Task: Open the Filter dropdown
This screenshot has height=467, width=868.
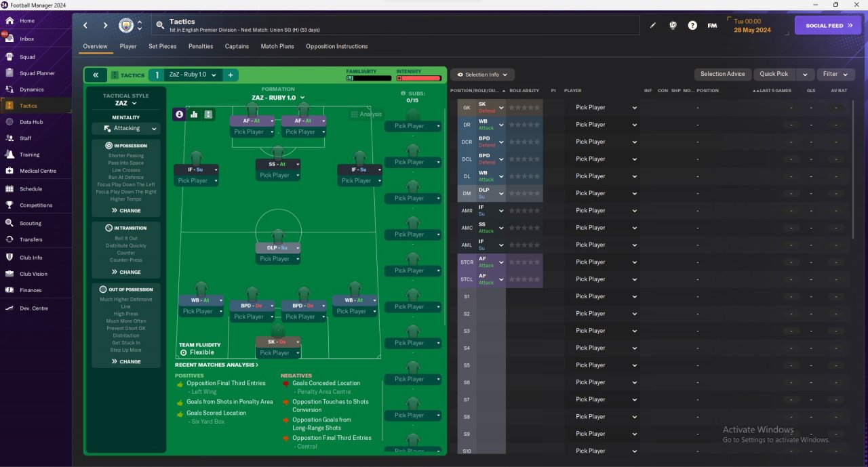Action: point(835,75)
